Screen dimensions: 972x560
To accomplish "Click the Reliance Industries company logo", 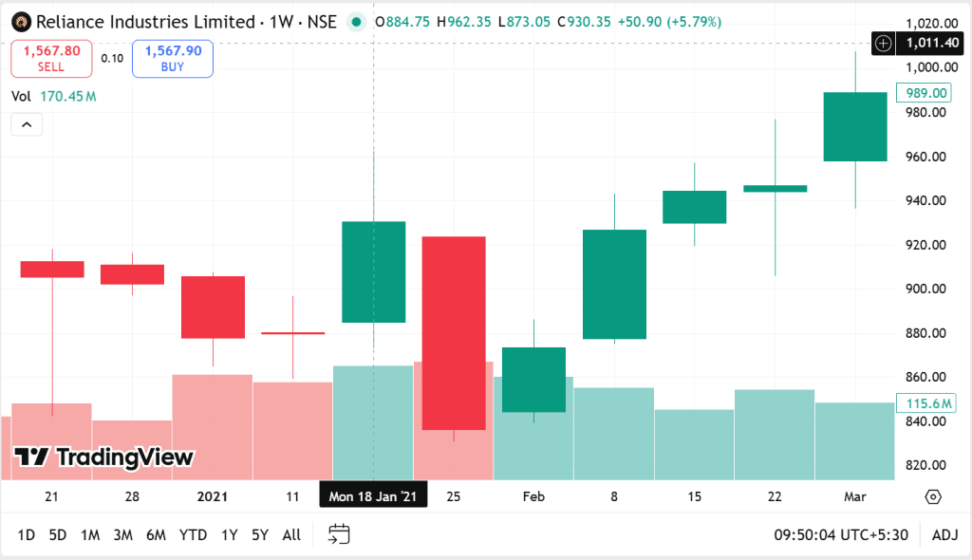I will pyautogui.click(x=19, y=21).
